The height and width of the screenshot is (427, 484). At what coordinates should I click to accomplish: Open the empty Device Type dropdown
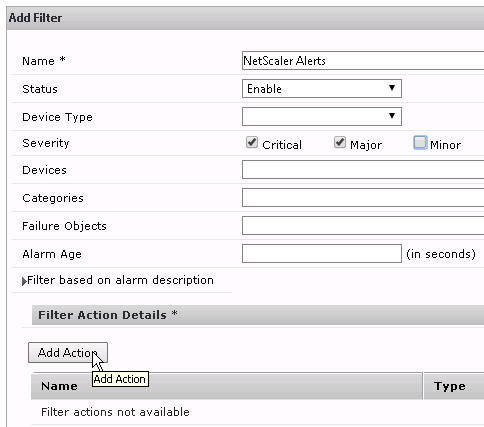pos(322,116)
